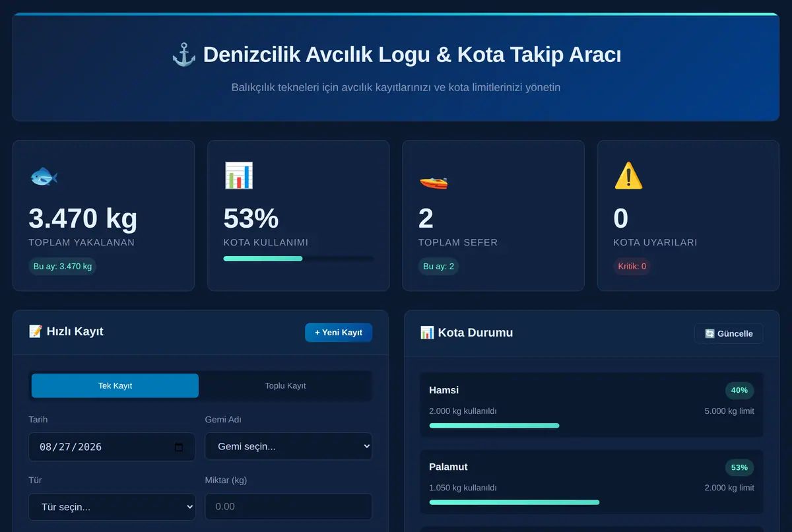792x532 pixels.
Task: Click the page title Denizcilik Avcılık Logu
Action: tap(412, 54)
